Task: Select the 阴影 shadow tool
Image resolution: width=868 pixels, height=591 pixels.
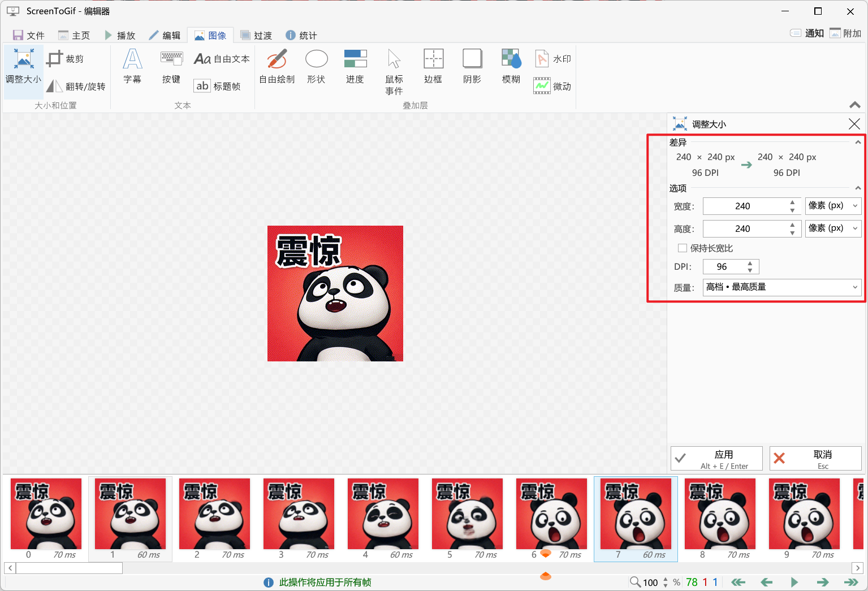Action: point(472,67)
